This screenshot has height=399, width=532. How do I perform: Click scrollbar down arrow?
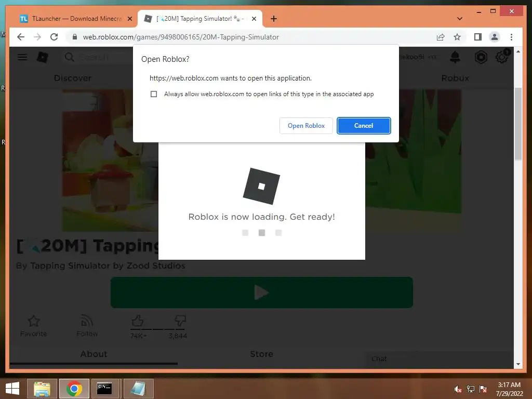click(518, 364)
